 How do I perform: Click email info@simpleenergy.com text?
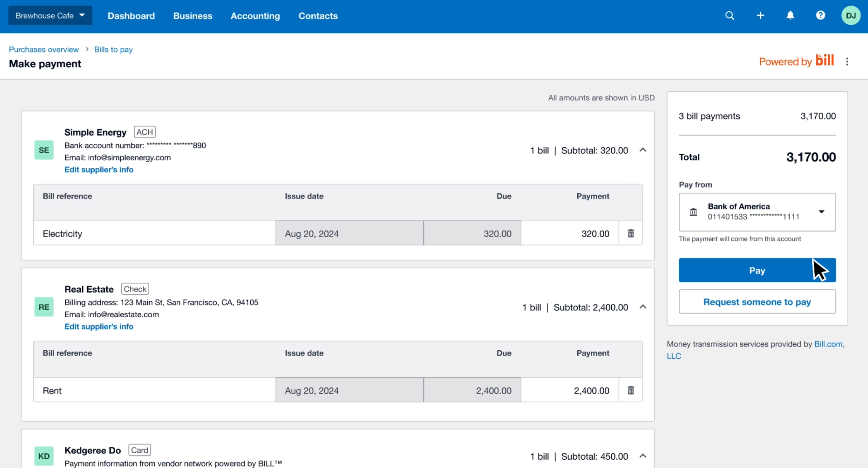tap(118, 158)
